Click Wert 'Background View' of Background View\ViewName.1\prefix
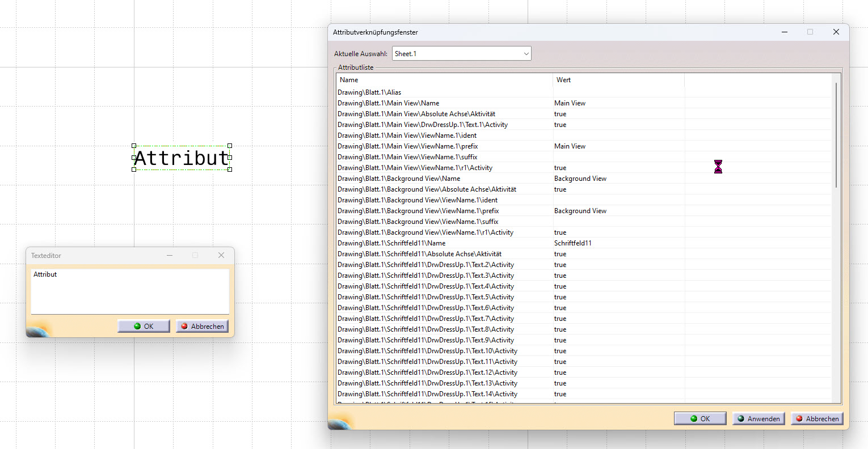This screenshot has height=449, width=868. click(580, 211)
